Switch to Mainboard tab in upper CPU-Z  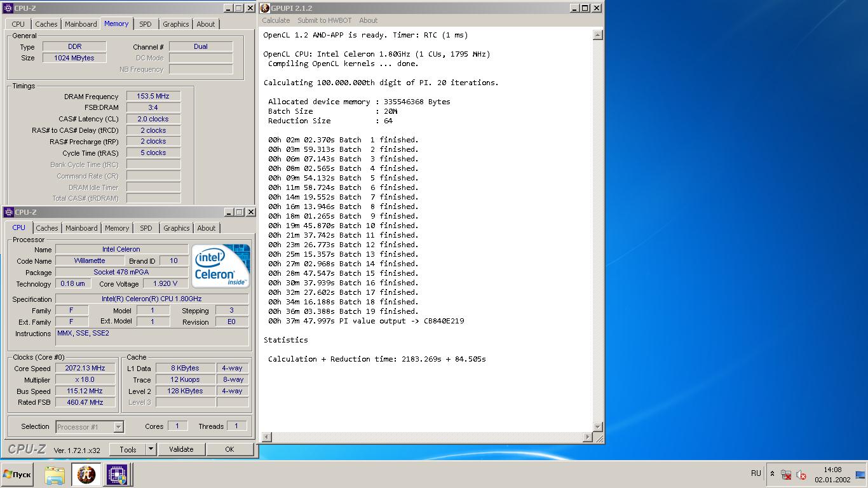(81, 24)
